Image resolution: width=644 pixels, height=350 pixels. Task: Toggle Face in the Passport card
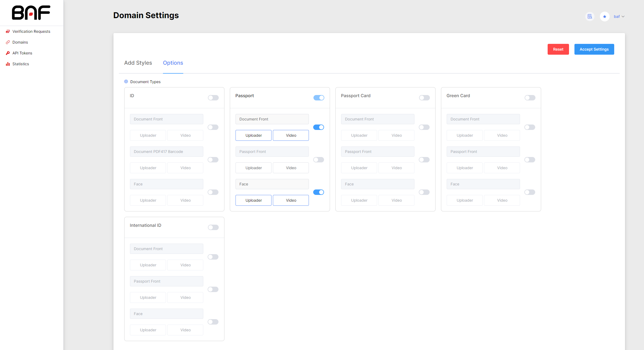click(319, 192)
